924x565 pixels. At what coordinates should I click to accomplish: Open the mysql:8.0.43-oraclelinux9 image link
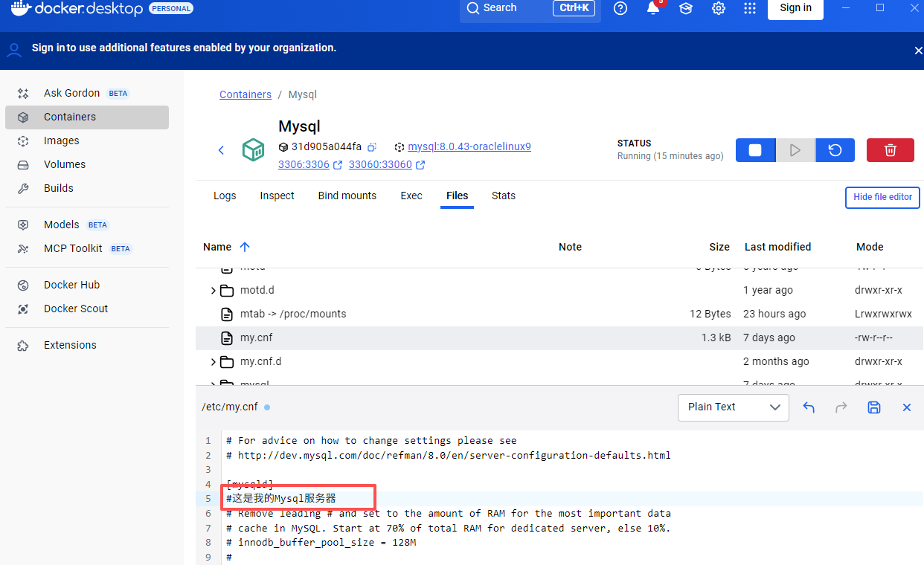(469, 146)
